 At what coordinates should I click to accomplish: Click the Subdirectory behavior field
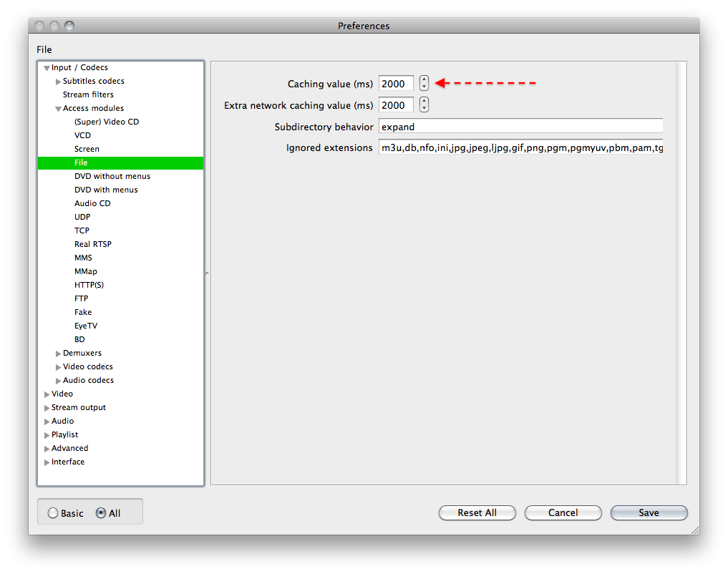point(520,126)
